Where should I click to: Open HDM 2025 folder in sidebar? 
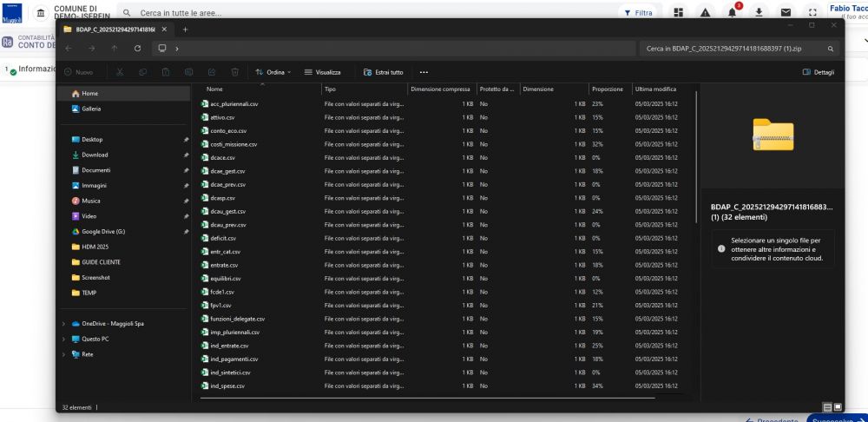click(x=124, y=247)
